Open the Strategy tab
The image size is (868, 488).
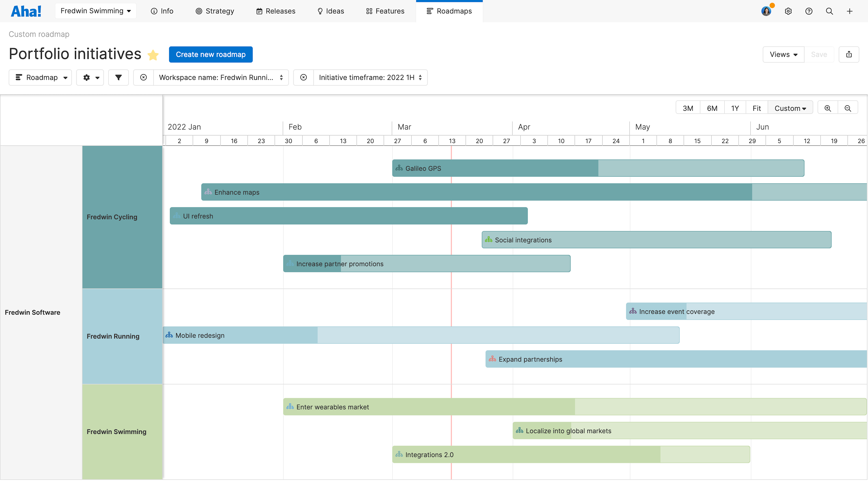click(x=215, y=11)
